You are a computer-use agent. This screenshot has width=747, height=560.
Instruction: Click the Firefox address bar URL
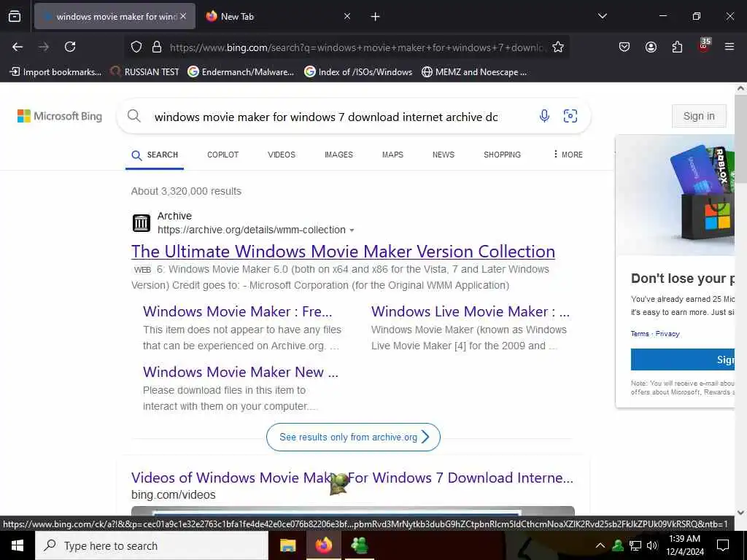click(x=357, y=47)
